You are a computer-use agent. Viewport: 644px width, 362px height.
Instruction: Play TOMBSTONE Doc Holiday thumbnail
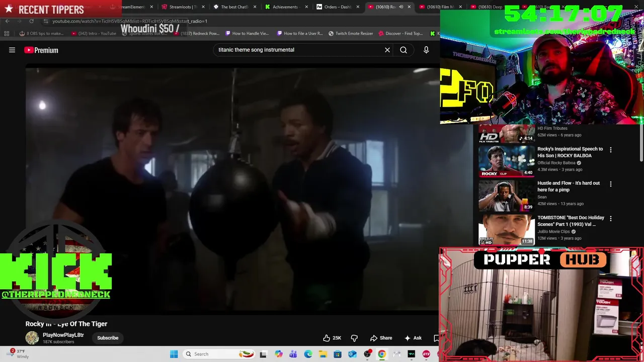point(507,230)
